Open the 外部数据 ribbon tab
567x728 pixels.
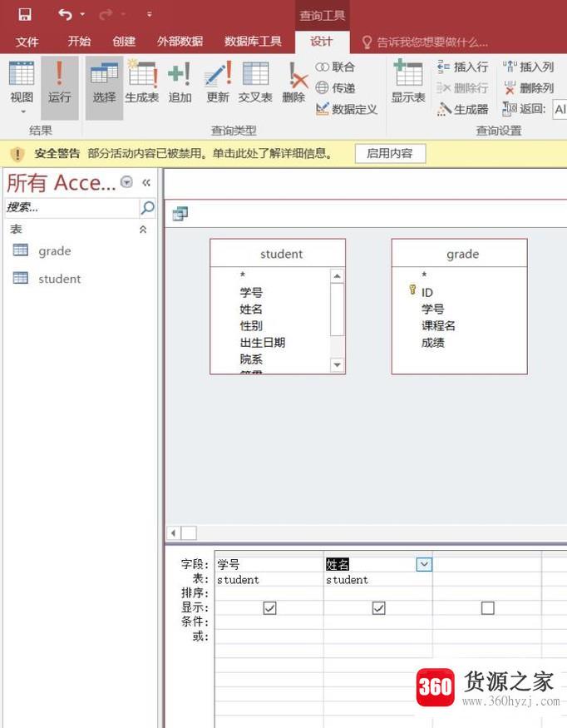coord(180,42)
